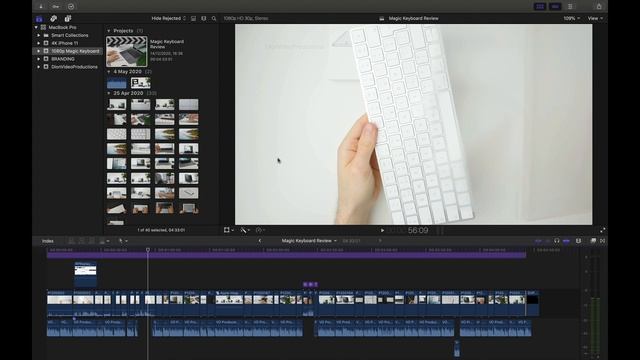The width and height of the screenshot is (640, 360).
Task: Select the purple bar at top of timeline
Action: pos(286,255)
